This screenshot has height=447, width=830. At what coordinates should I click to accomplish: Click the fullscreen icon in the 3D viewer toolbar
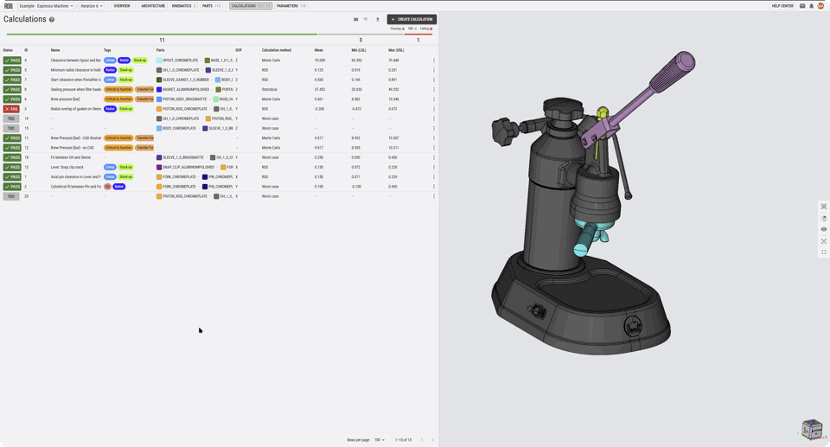pos(824,253)
